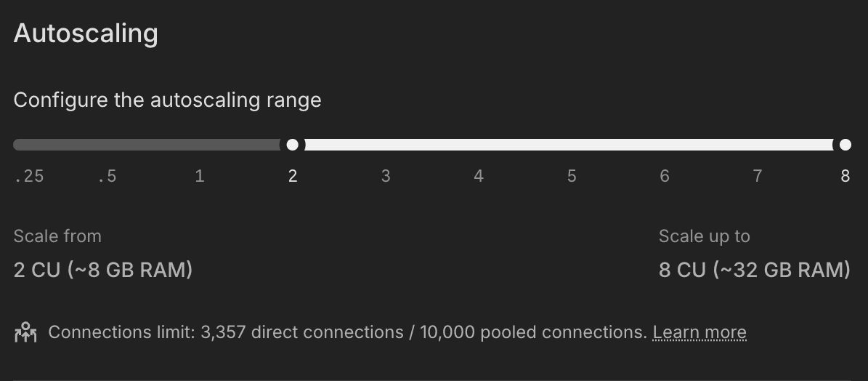Select the 6 CU tick label
Viewport: 868px width, 381px height.
click(x=665, y=176)
